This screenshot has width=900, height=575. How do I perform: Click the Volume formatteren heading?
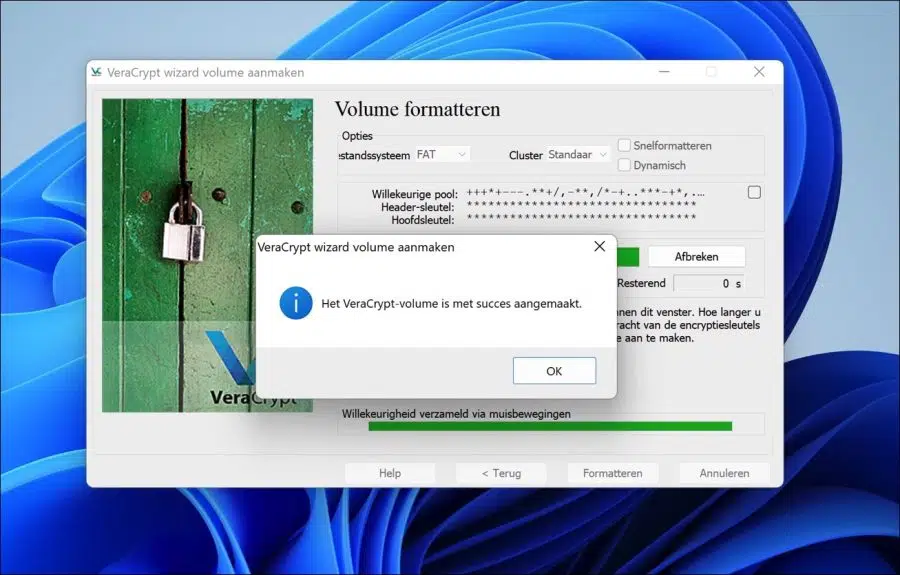coord(417,109)
